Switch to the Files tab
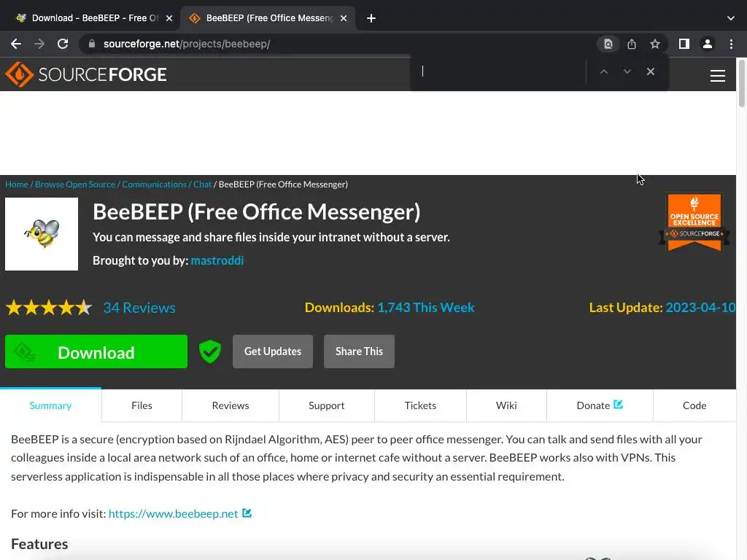This screenshot has width=747, height=560. click(x=142, y=405)
